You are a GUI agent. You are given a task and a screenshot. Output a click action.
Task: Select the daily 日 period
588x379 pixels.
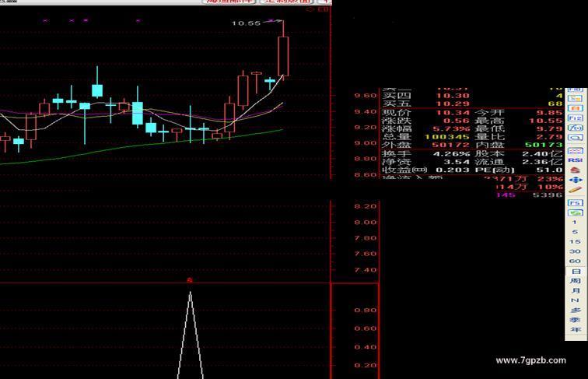pyautogui.click(x=576, y=272)
